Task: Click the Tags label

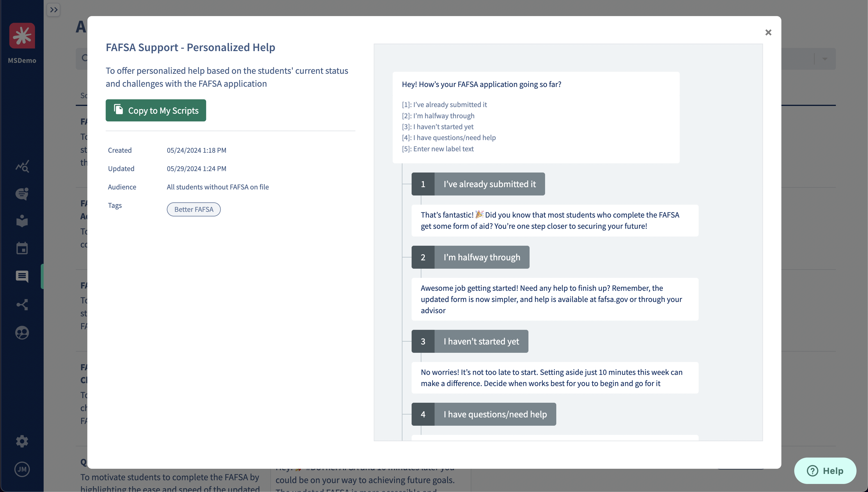Action: 115,206
